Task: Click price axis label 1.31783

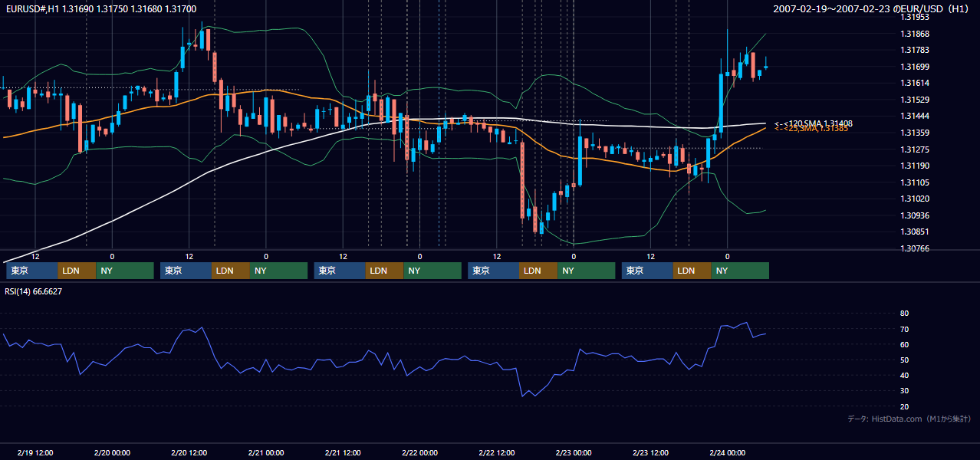Action: [915, 50]
